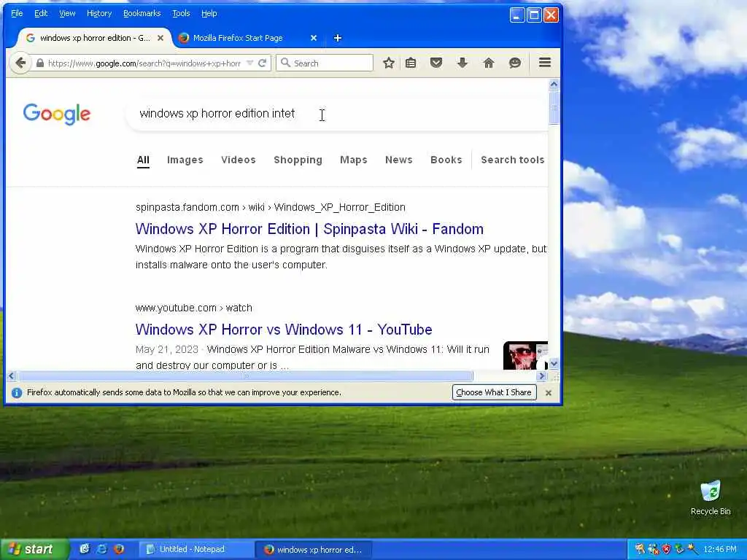Select the All results tab
Viewport: 747px width, 560px height.
click(x=143, y=160)
